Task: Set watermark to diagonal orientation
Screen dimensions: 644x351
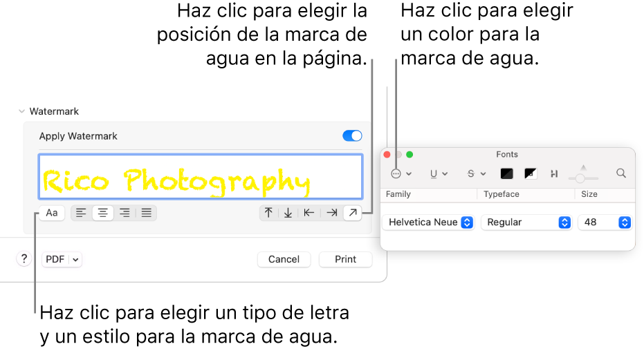Action: [x=352, y=212]
